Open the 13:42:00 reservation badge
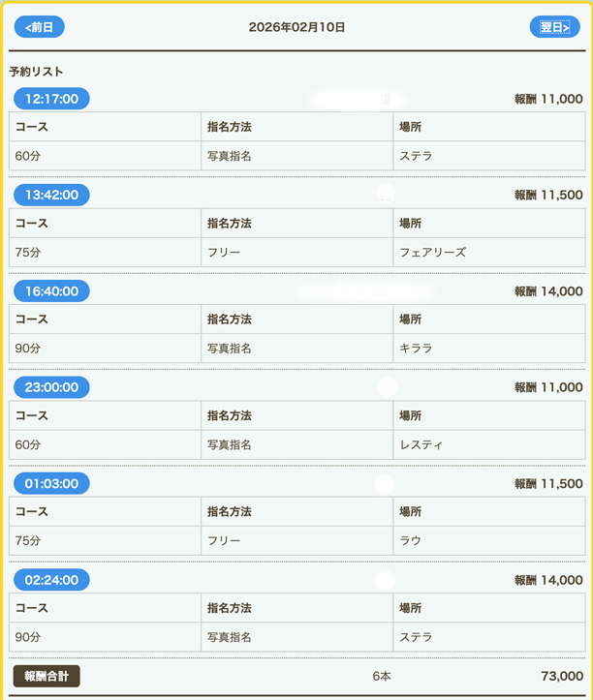The height and width of the screenshot is (700, 593). [x=51, y=195]
